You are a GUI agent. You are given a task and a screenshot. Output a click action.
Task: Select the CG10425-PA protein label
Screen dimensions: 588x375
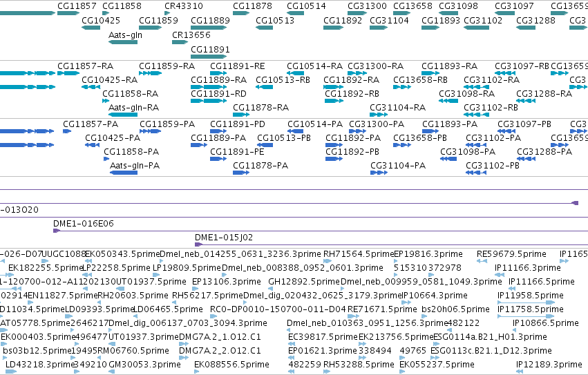(113, 138)
